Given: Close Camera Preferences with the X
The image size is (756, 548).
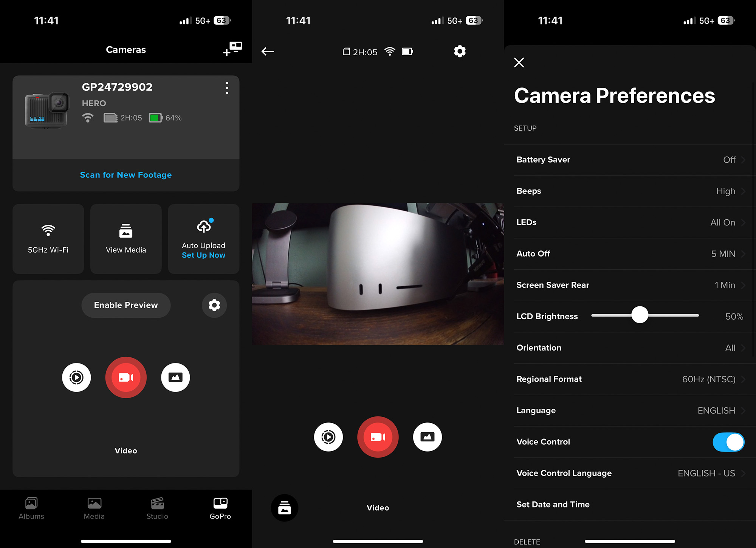Looking at the screenshot, I should point(519,62).
